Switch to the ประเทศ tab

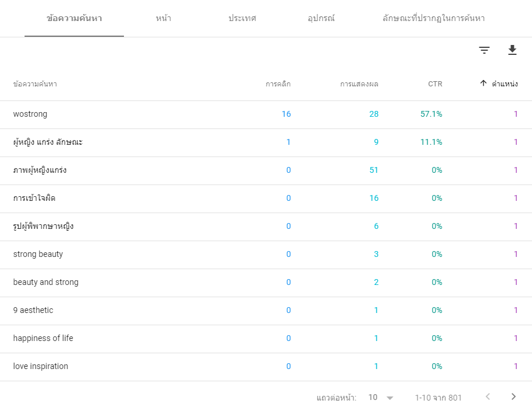pyautogui.click(x=242, y=18)
